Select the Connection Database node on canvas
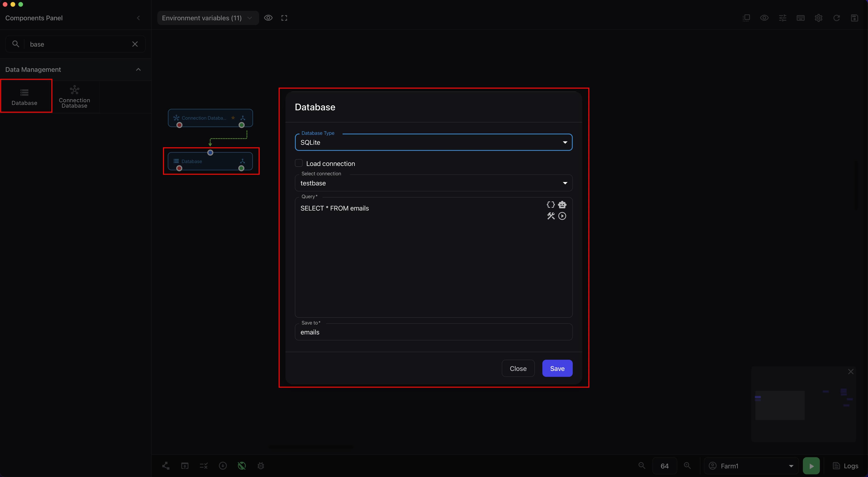Viewport: 868px width, 477px height. [x=210, y=117]
